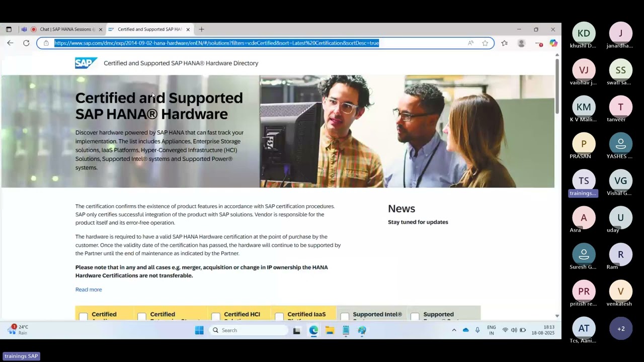This screenshot has height=362, width=644.
Task: Open the OneDrive cloud tray icon
Action: coord(465,330)
